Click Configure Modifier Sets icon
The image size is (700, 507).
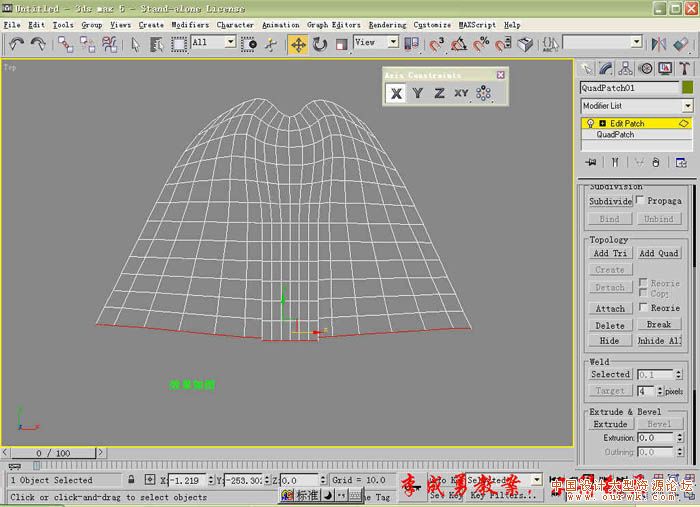coord(681,162)
